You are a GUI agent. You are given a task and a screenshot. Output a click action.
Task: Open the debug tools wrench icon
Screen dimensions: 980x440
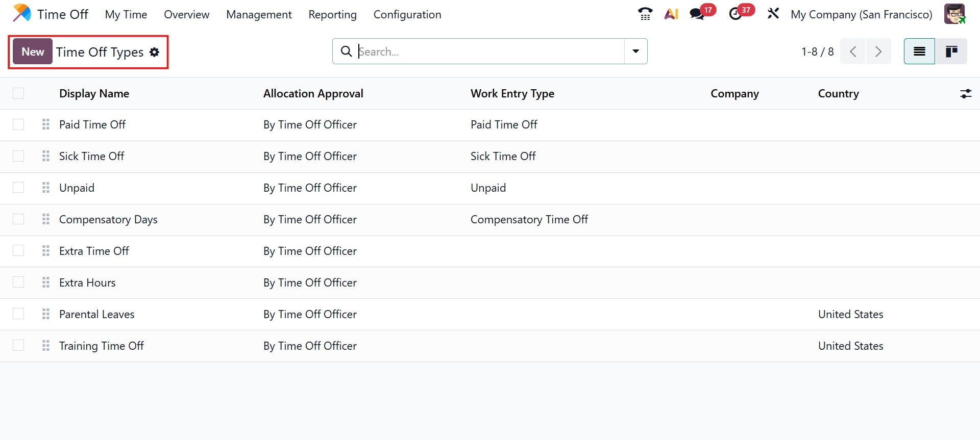[x=773, y=14]
